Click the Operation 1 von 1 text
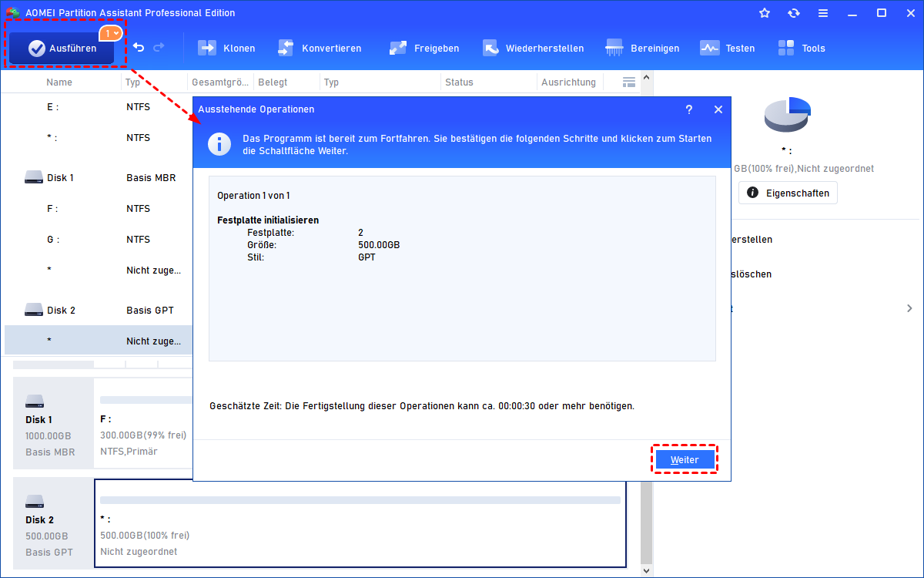 [x=253, y=196]
